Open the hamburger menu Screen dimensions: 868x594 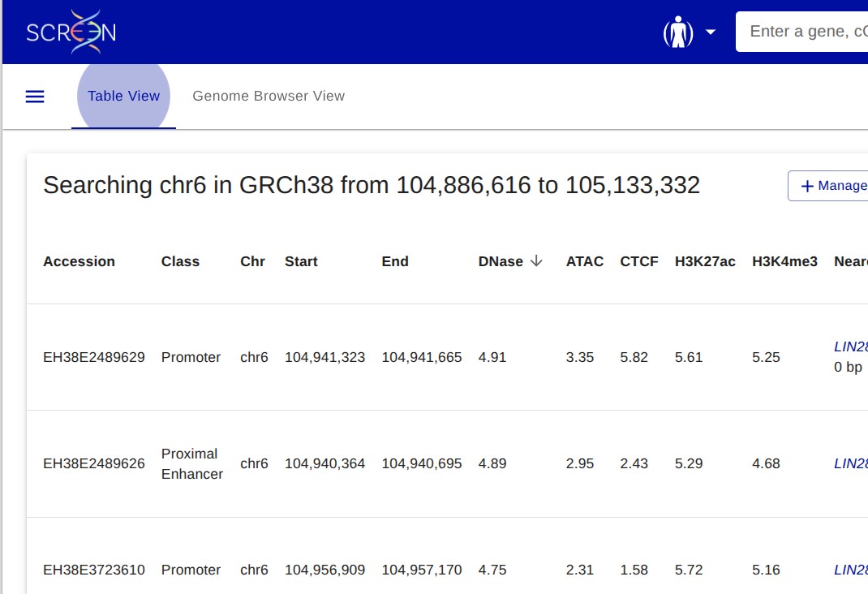[x=35, y=97]
